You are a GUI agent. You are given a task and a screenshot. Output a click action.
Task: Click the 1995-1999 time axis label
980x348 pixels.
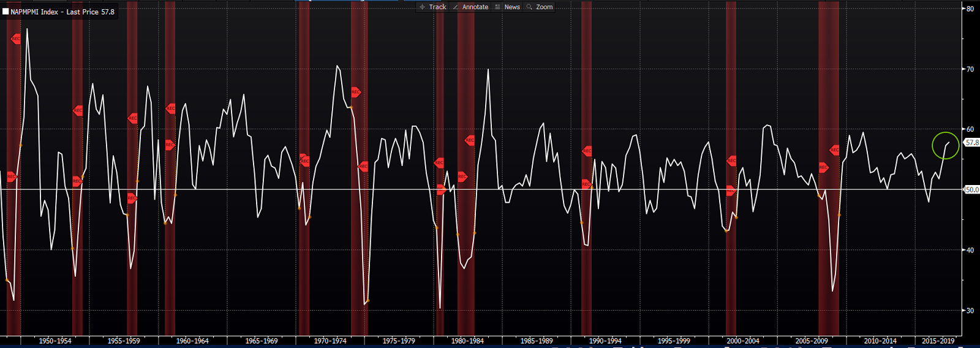pos(674,341)
